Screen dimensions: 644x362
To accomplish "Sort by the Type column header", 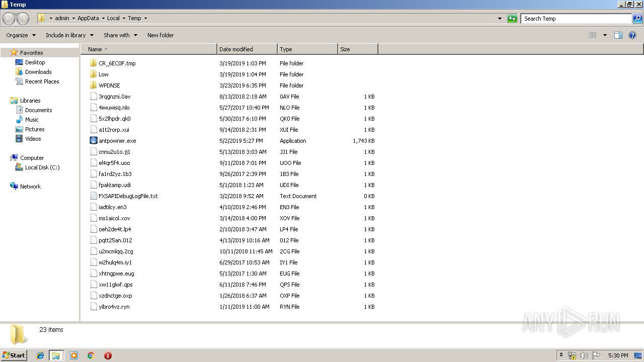I will [x=307, y=49].
